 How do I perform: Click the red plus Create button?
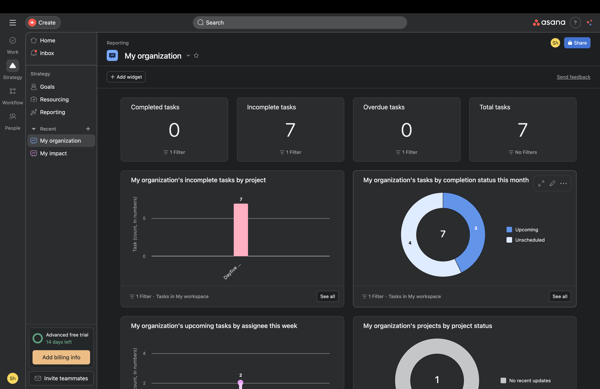[43, 23]
